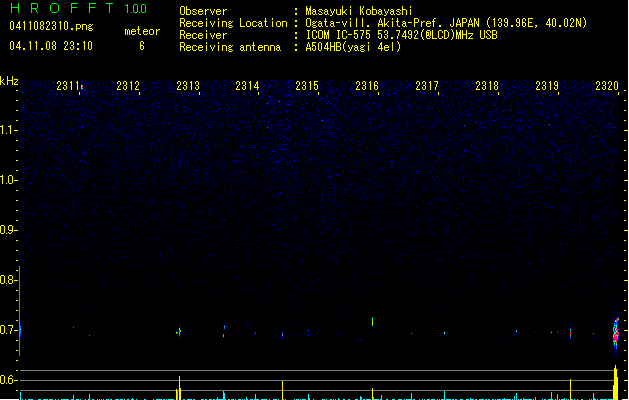Click the 'Receiving antenna' field label
This screenshot has width=629, height=400.
[230, 47]
